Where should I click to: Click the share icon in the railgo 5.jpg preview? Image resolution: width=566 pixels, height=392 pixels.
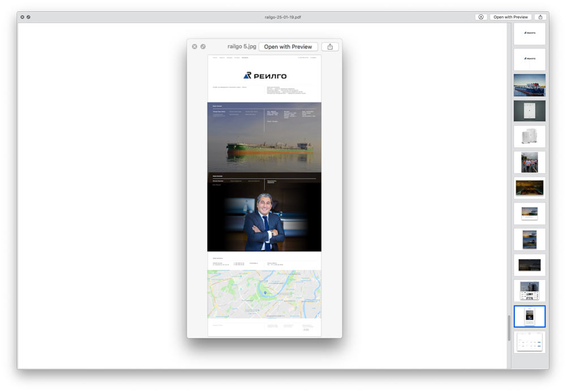329,46
